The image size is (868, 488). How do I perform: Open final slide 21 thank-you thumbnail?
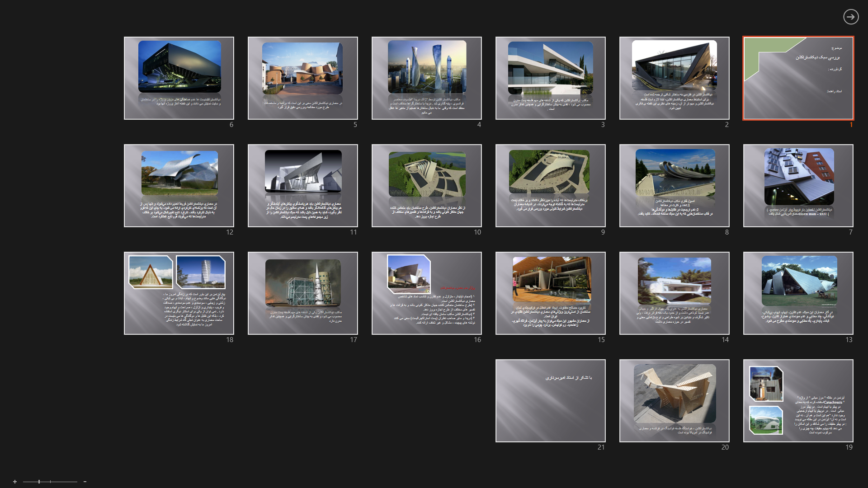(550, 401)
